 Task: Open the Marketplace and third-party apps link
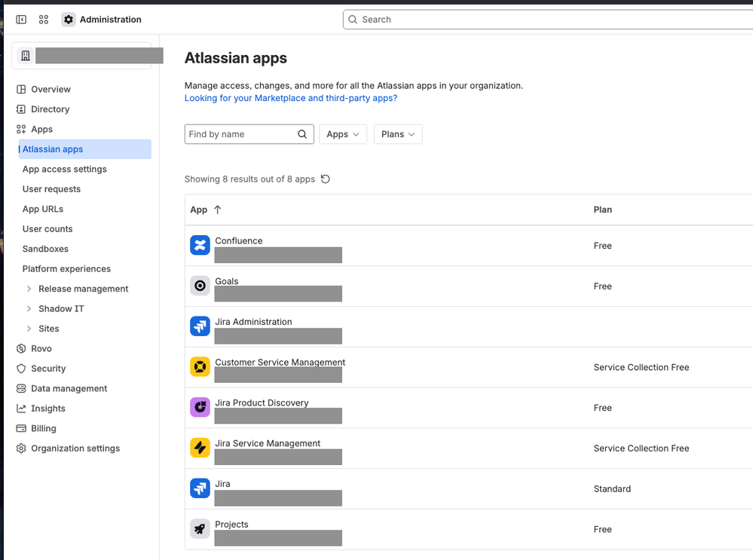tap(291, 98)
